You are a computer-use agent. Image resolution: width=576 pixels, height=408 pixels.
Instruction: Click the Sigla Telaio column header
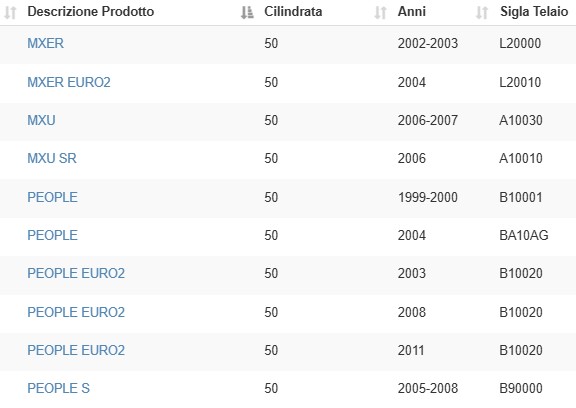pyautogui.click(x=534, y=12)
